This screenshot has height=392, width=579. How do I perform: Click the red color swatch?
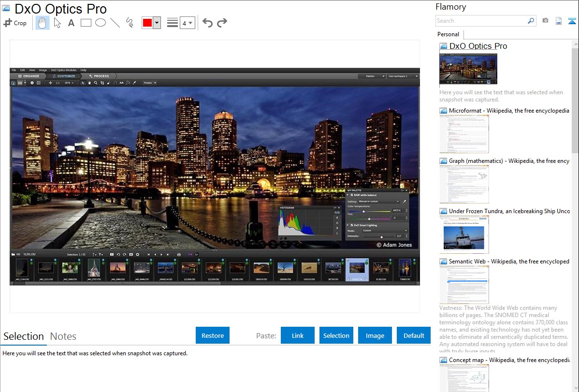tap(147, 23)
